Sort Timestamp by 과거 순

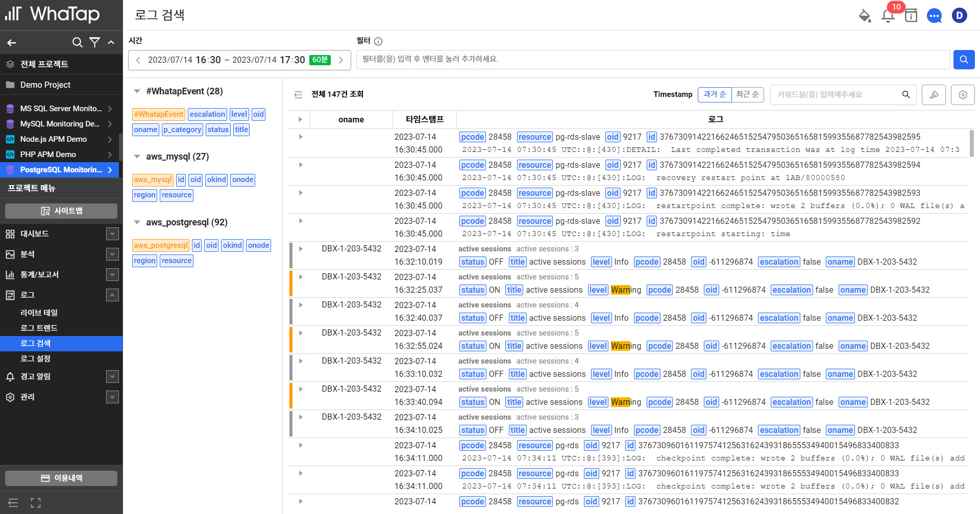[x=715, y=94]
